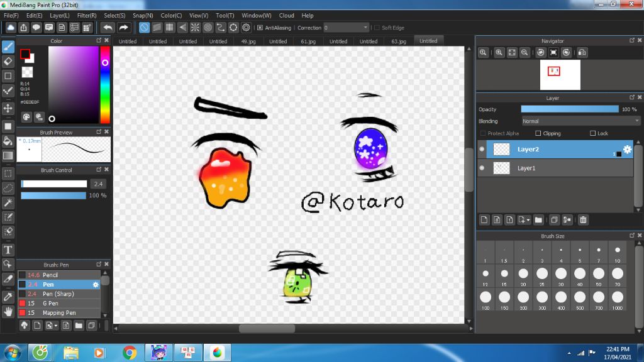Enable the radial snap guide
This screenshot has height=362, width=644.
[195, 28]
